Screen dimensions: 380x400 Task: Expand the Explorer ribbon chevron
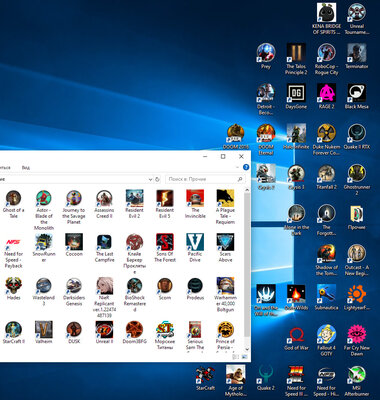pyautogui.click(x=238, y=167)
